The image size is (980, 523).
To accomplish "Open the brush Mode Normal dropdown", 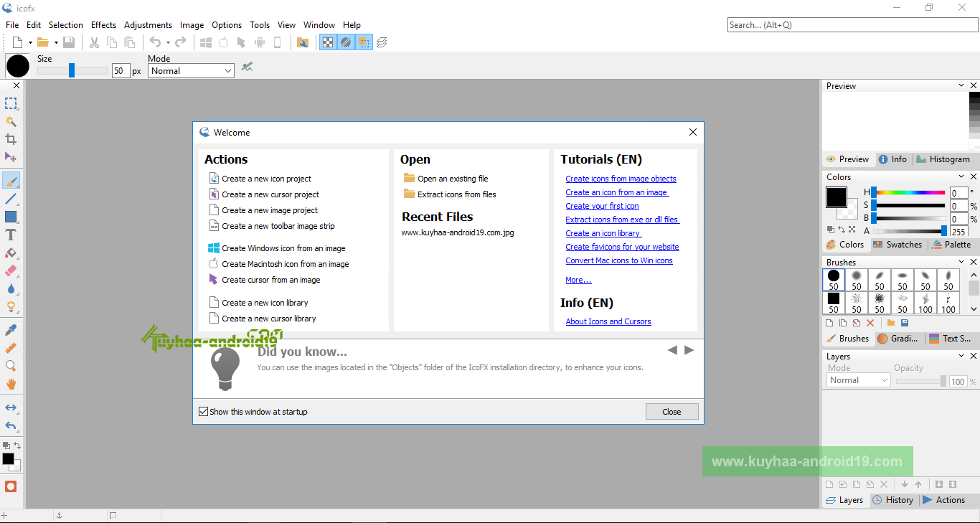I will 191,71.
